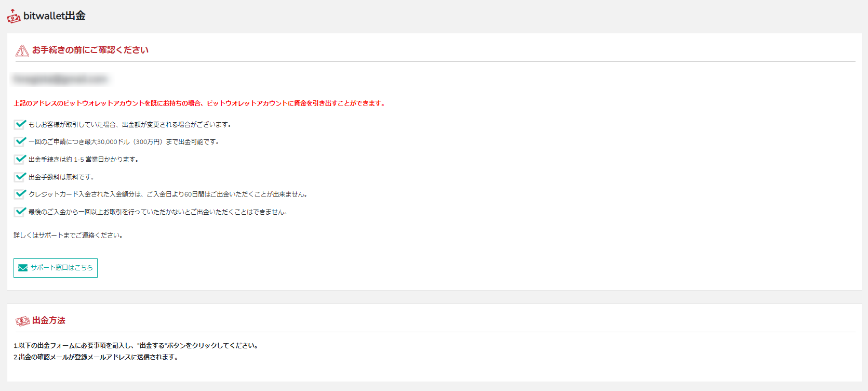
Task: Click checkmark beside 最後のご入金から一回以上お取引 note
Action: [x=20, y=212]
